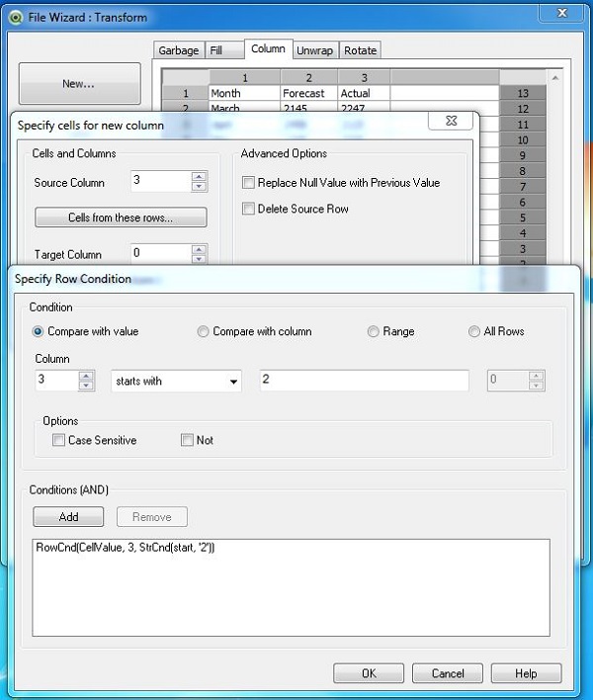This screenshot has height=700, width=593.
Task: Open the Rotate tab
Action: click(360, 50)
